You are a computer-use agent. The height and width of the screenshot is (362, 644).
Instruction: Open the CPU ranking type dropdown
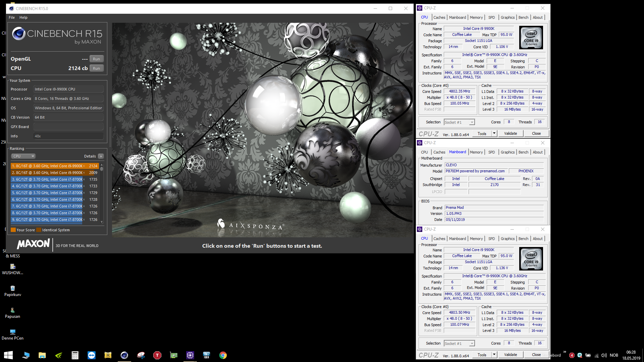tap(23, 156)
